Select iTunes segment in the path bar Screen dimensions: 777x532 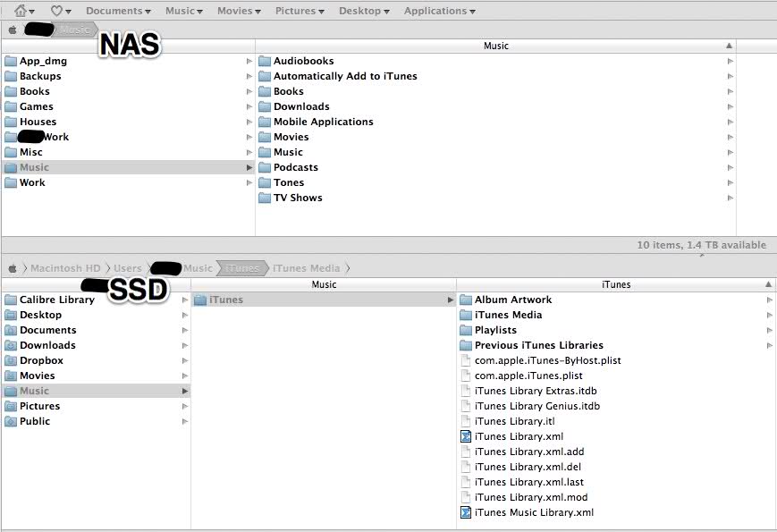click(241, 268)
